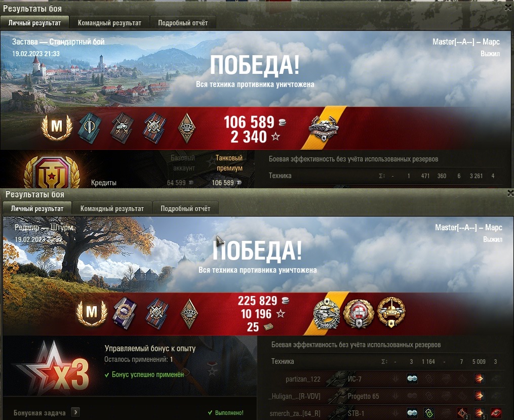This screenshot has height=420, width=514.
Task: Click red-white shield gold medal
Action: pyautogui.click(x=359, y=313)
